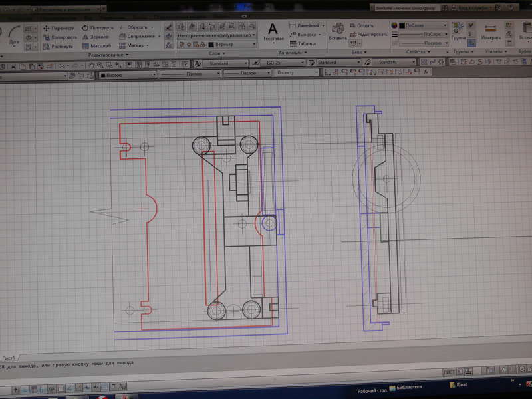
Task: Toggle layer freeze sun icon
Action: [189, 45]
